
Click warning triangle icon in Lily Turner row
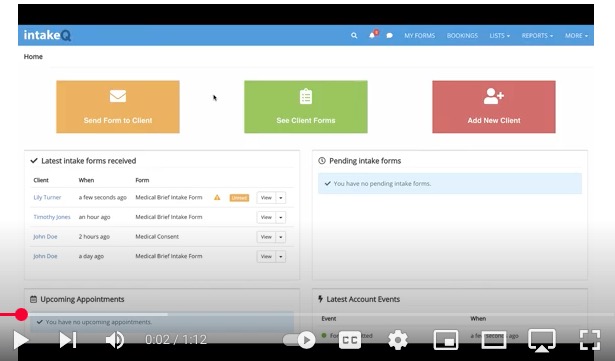217,197
